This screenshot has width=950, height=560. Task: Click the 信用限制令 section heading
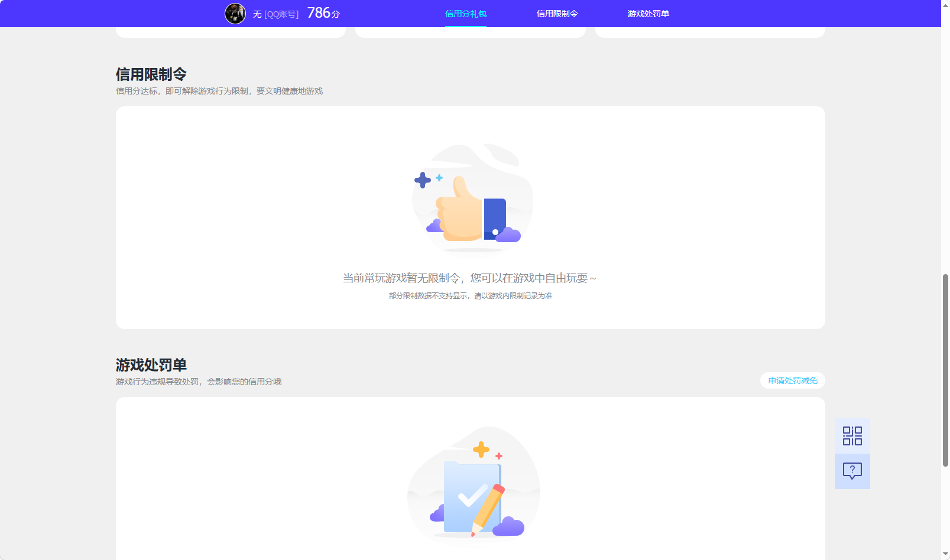pyautogui.click(x=151, y=74)
